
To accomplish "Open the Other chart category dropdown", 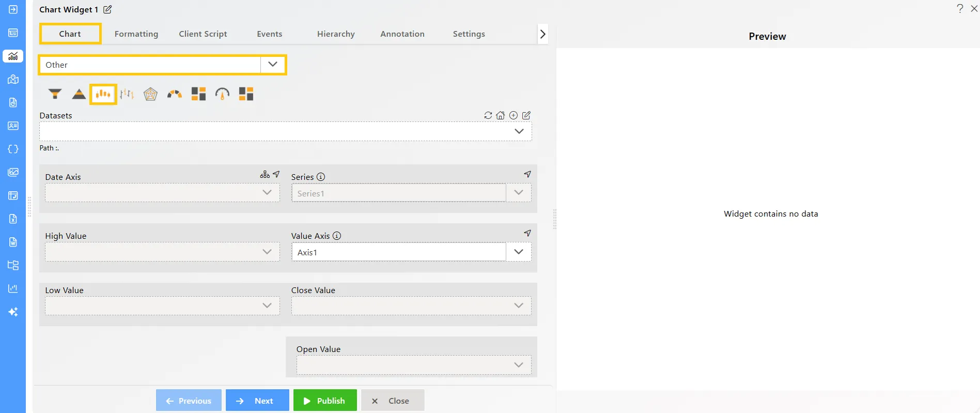I will [273, 65].
